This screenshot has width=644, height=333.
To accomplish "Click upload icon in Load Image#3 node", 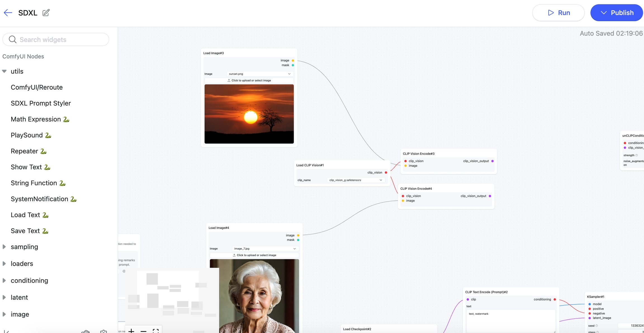I will [x=229, y=80].
